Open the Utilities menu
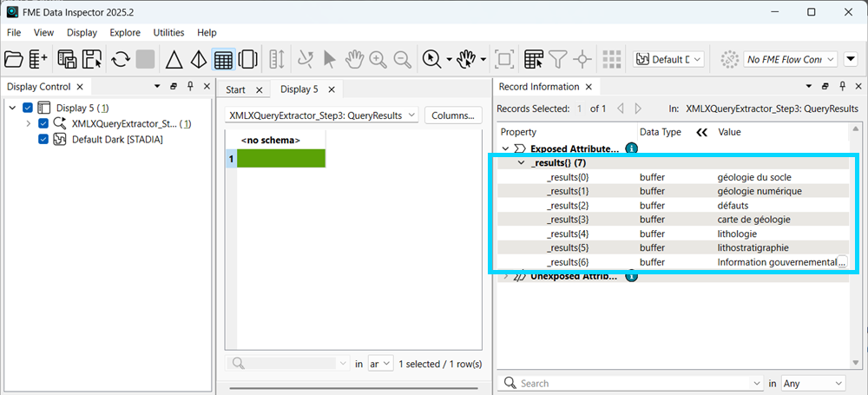868x395 pixels. [x=169, y=33]
